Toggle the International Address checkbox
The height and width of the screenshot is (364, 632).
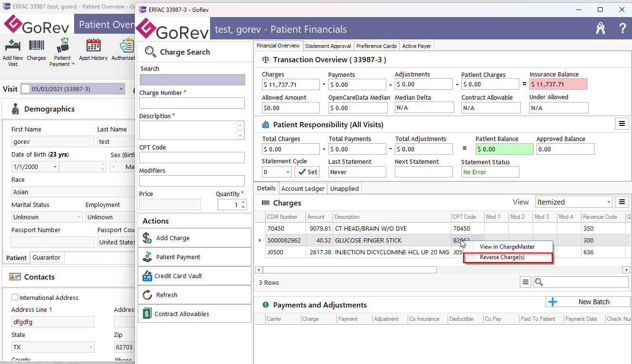tap(15, 297)
